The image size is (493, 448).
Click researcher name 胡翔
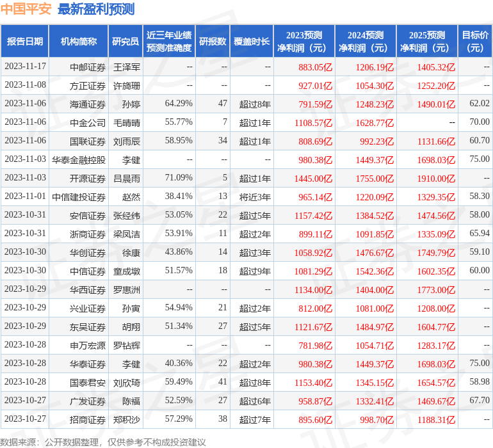point(131,327)
